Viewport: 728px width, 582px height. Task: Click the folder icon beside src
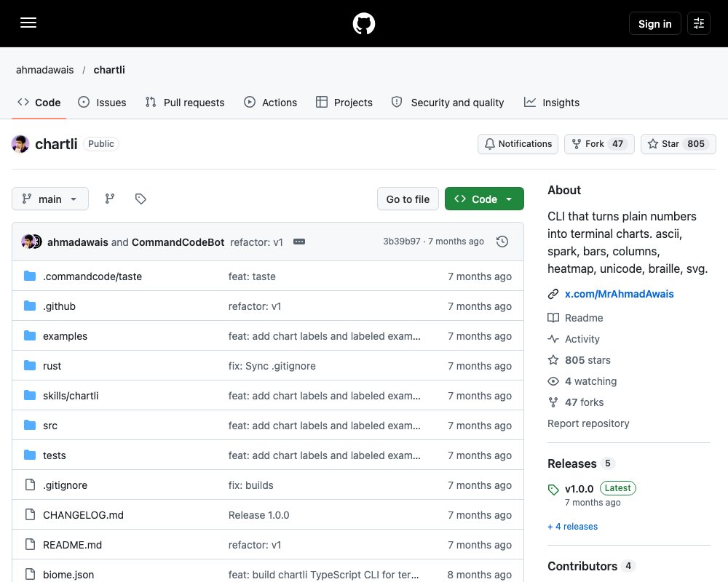(30, 426)
